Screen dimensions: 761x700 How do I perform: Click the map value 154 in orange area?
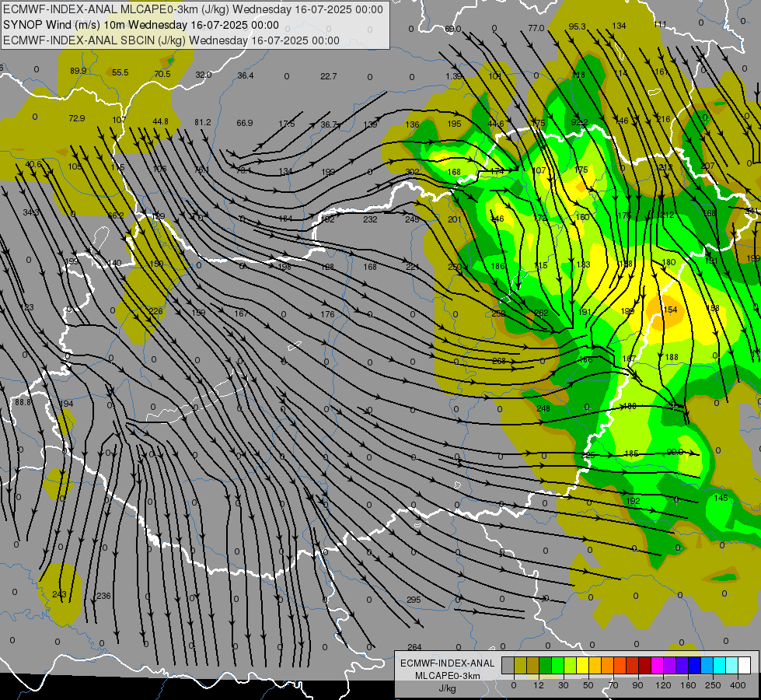click(x=670, y=310)
